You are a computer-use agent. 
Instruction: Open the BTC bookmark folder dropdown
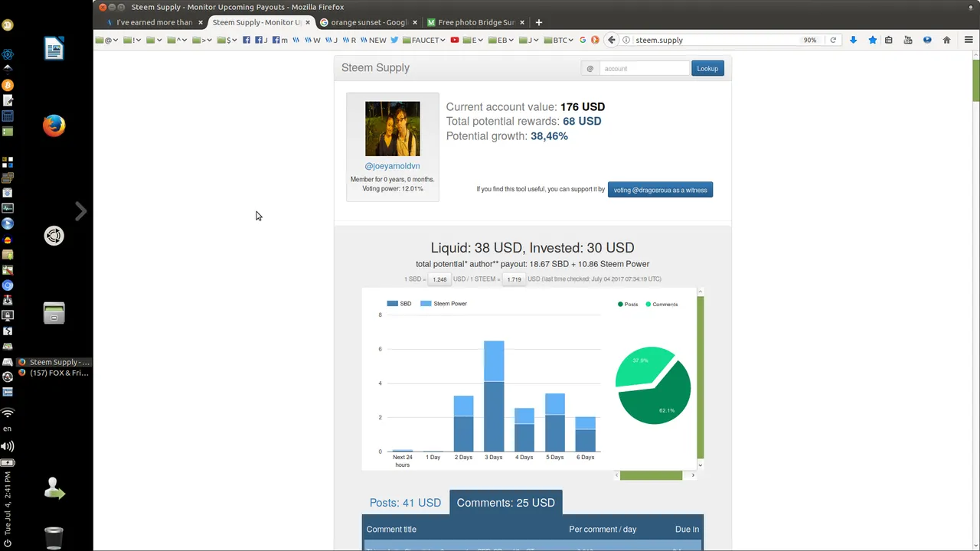click(558, 40)
